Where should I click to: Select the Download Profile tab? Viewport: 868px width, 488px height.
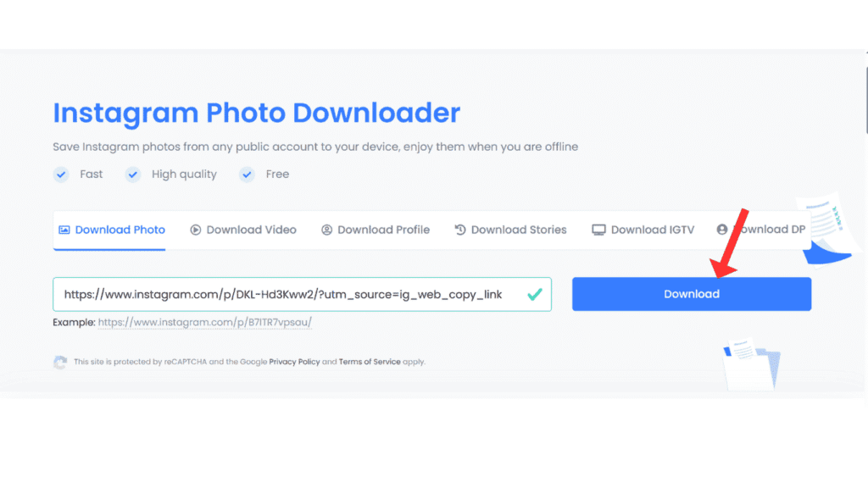(383, 230)
